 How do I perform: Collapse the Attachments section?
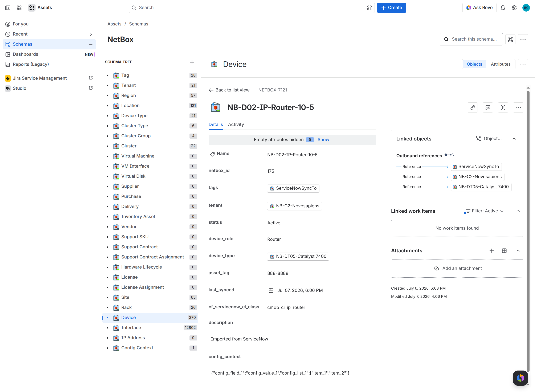[x=518, y=251]
